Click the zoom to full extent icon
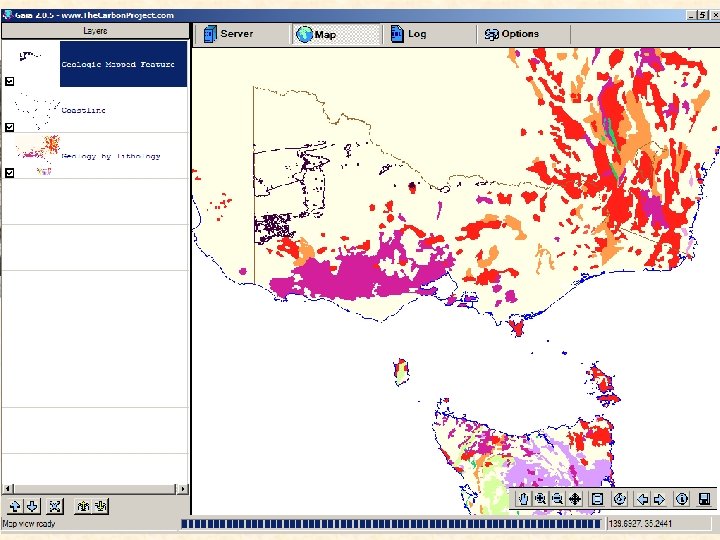 click(597, 499)
